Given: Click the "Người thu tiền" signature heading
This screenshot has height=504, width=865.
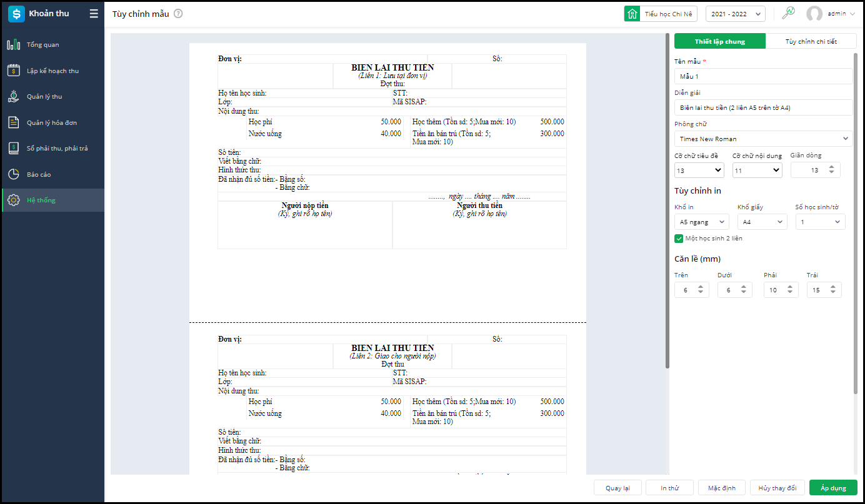Looking at the screenshot, I should click(479, 205).
